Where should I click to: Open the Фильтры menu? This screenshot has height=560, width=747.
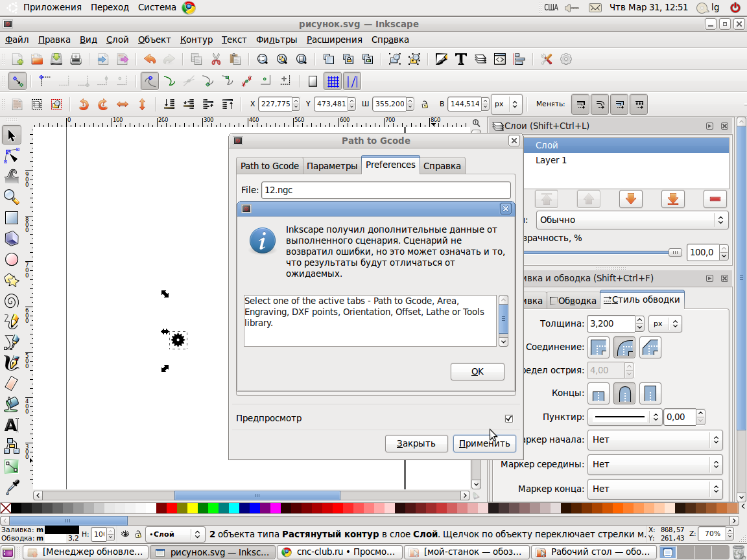click(276, 40)
